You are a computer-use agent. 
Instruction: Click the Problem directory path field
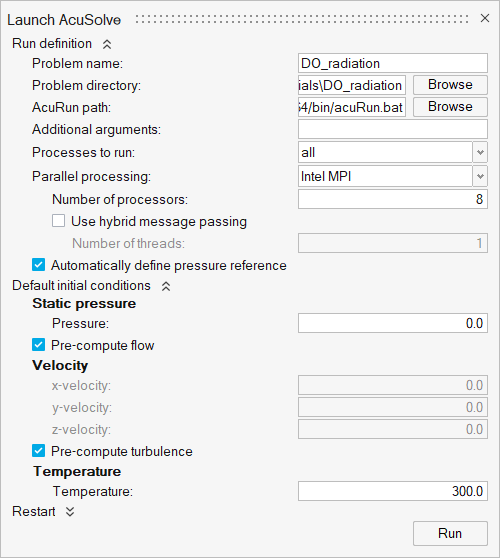pos(352,85)
